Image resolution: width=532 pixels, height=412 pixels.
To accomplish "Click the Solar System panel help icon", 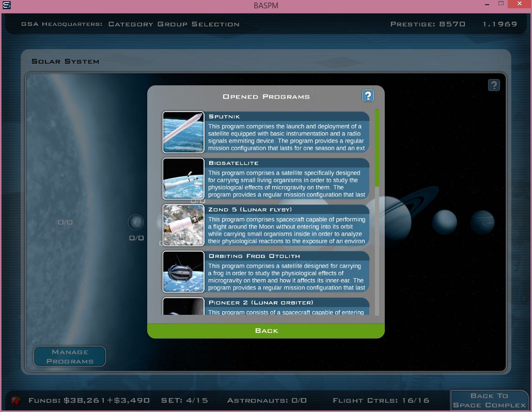I will click(494, 85).
